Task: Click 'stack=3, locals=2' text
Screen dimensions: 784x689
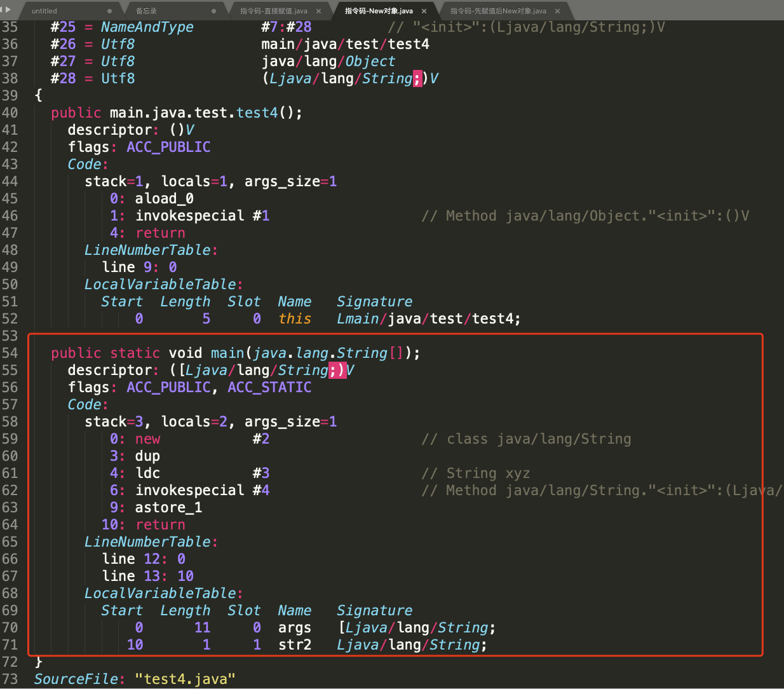Action: coord(156,421)
